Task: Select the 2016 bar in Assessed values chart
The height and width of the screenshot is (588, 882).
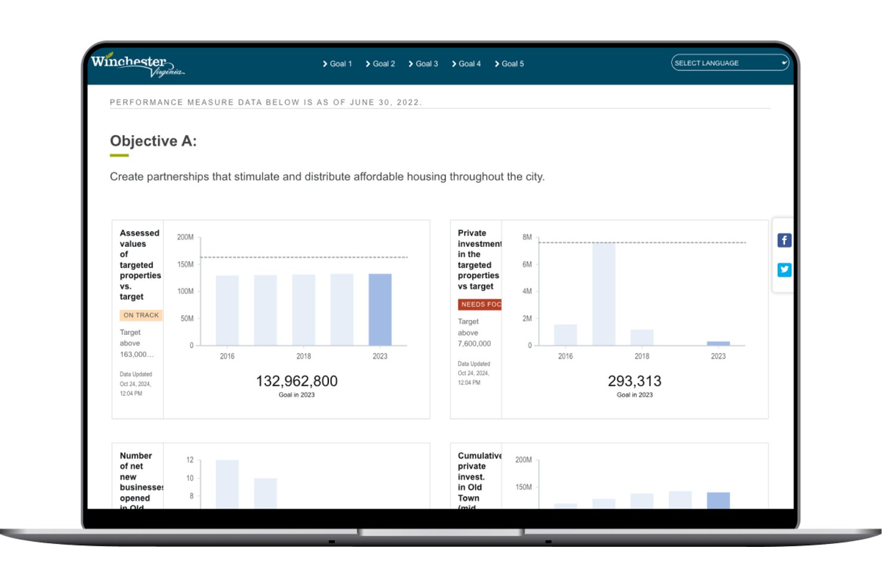Action: [227, 310]
